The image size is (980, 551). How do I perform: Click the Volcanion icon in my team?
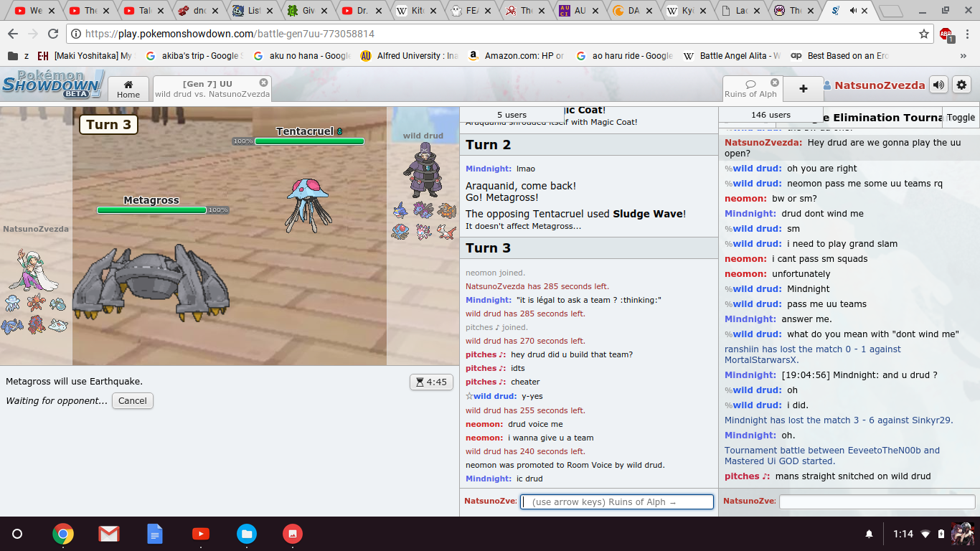coord(36,325)
